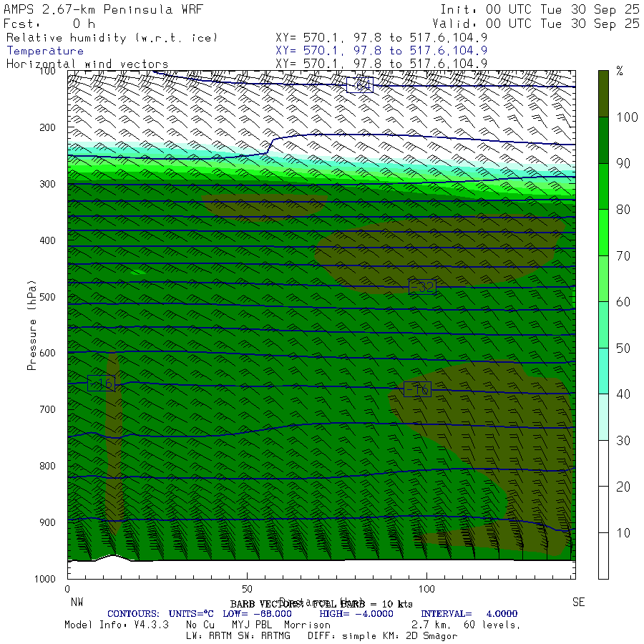644x644 pixels.
Task: Click the blue 'Temperature' legend label
Action: (x=45, y=51)
